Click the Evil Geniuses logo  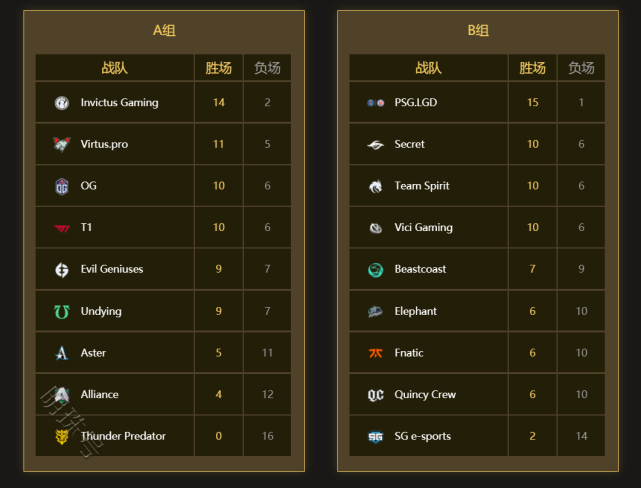coord(62,269)
